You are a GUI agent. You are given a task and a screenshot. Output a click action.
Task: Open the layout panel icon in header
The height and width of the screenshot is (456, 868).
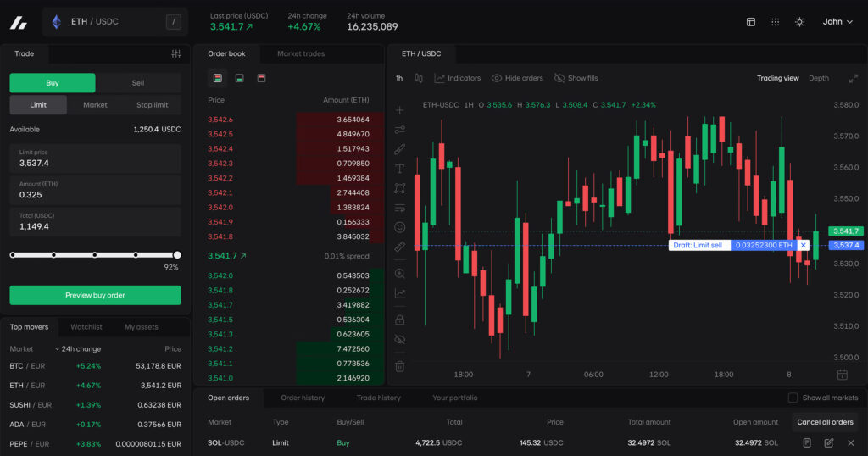(751, 22)
